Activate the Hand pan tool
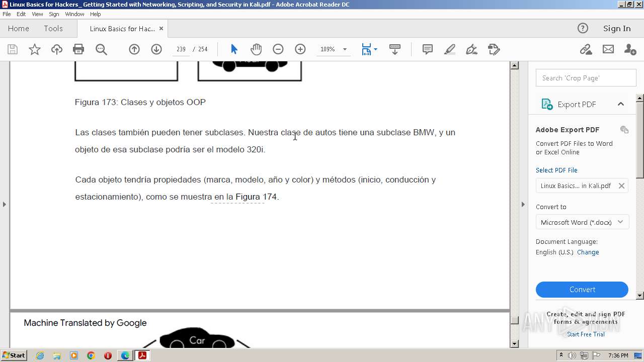The width and height of the screenshot is (644, 362). click(256, 49)
